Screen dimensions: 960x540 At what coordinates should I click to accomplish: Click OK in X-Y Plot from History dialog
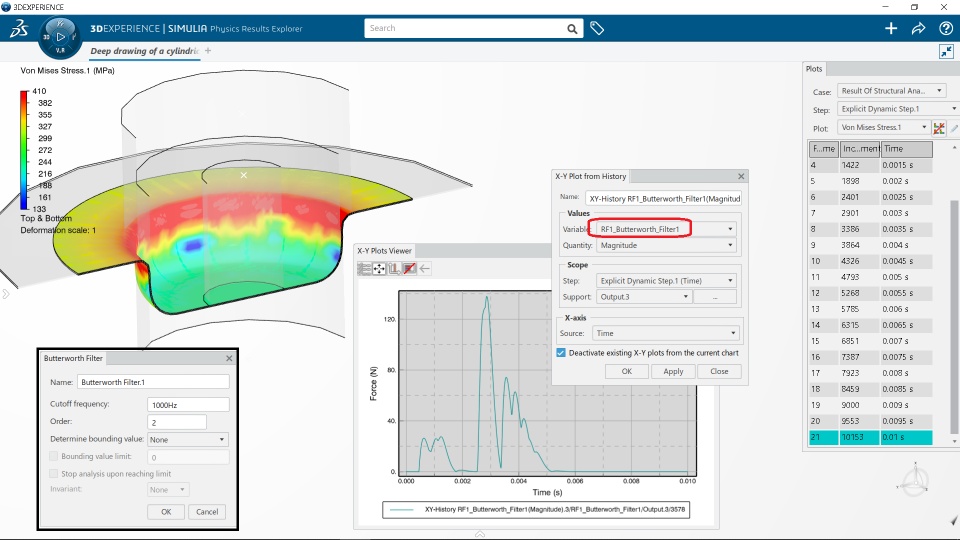(626, 372)
